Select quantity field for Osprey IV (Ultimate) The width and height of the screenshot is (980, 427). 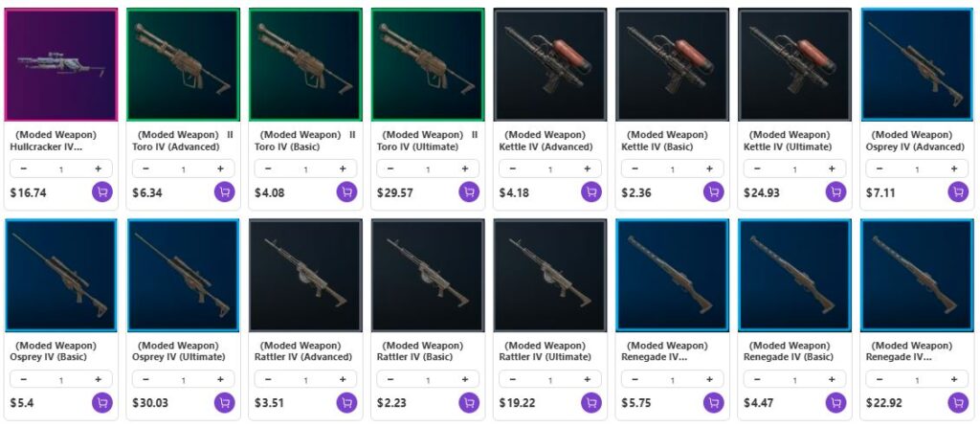[183, 379]
